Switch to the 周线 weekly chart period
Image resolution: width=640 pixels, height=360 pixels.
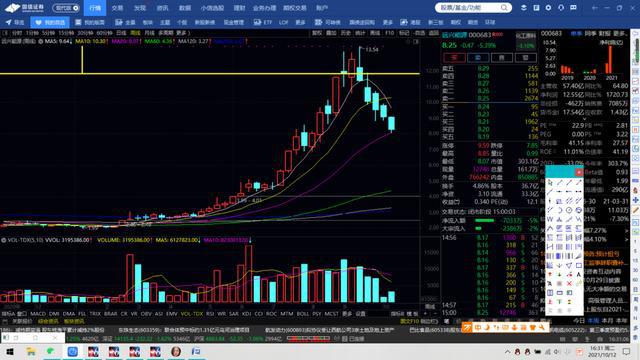[135, 33]
